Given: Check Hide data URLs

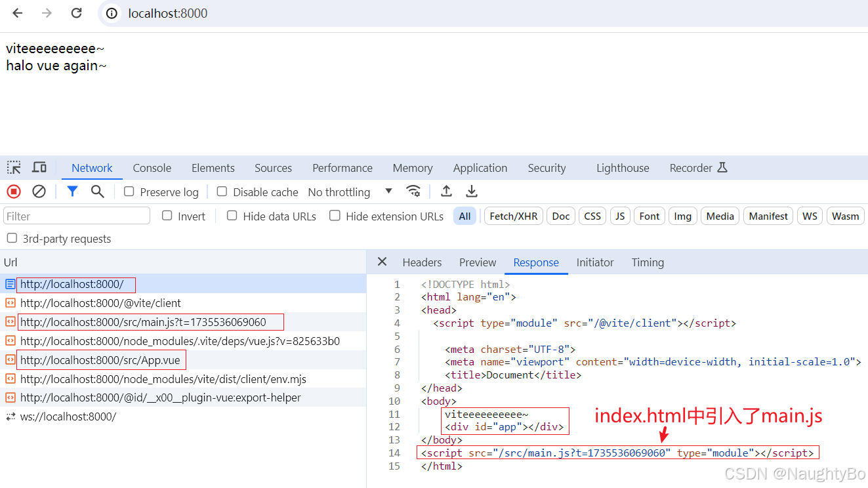Looking at the screenshot, I should (x=232, y=216).
